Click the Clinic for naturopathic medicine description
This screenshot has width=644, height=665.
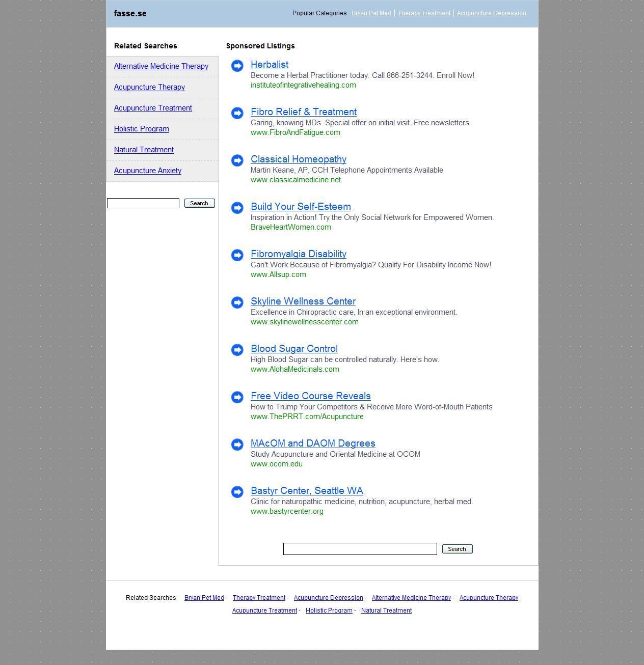coord(362,502)
